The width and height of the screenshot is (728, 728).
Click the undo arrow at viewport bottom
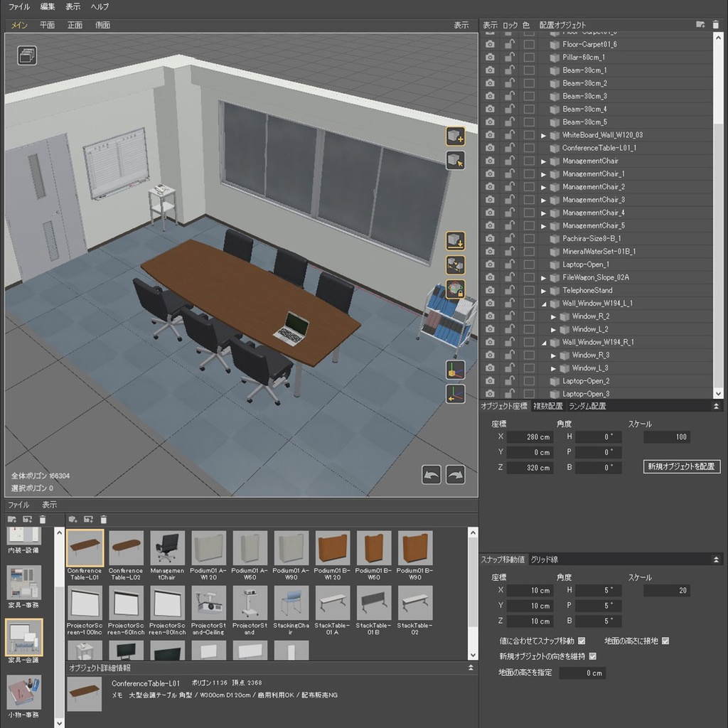tap(432, 474)
